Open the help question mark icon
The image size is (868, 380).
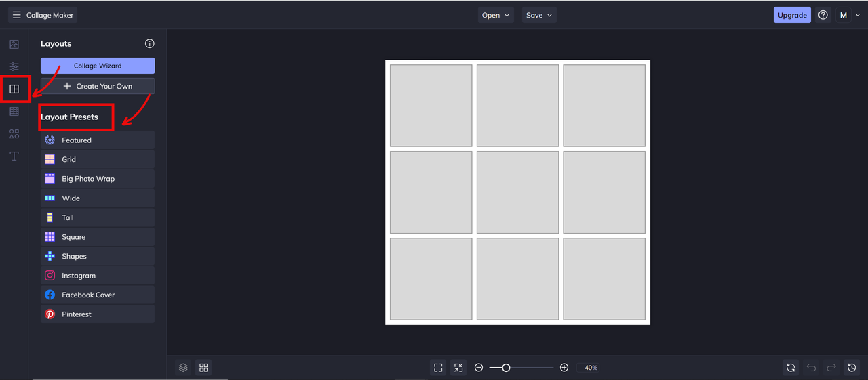pyautogui.click(x=823, y=15)
